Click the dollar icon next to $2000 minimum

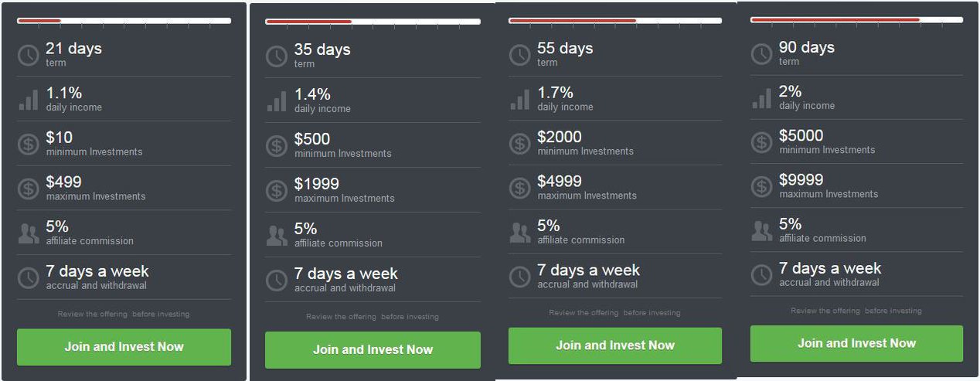pyautogui.click(x=520, y=143)
